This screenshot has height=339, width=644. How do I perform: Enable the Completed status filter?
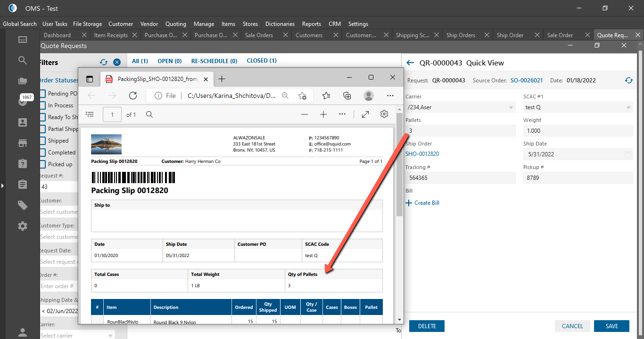point(43,153)
